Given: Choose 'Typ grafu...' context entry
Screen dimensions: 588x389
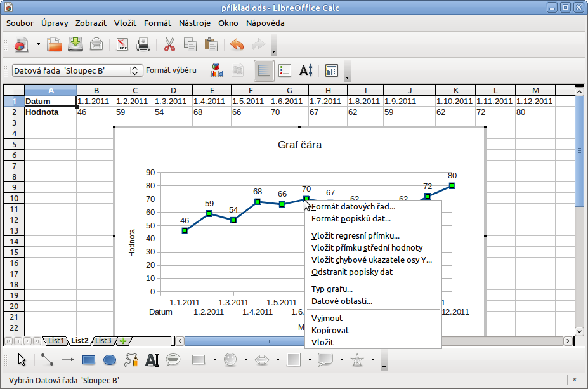Looking at the screenshot, I should click(x=373, y=289).
